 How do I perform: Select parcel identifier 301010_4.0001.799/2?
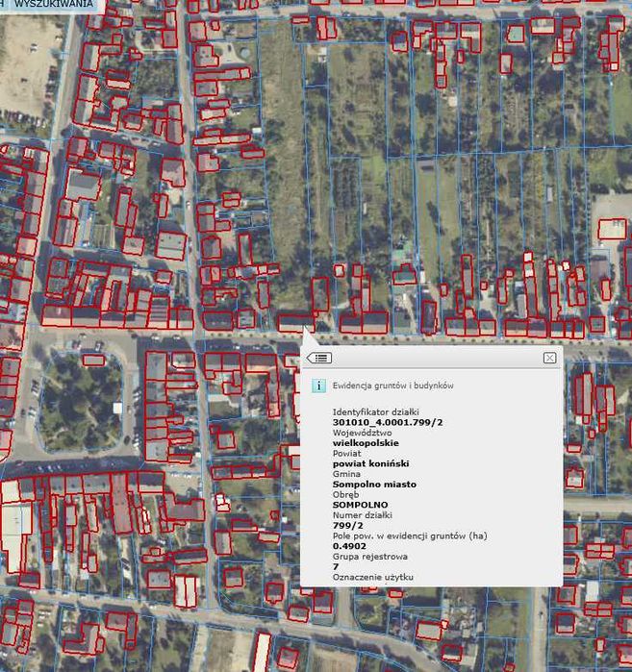[388, 422]
